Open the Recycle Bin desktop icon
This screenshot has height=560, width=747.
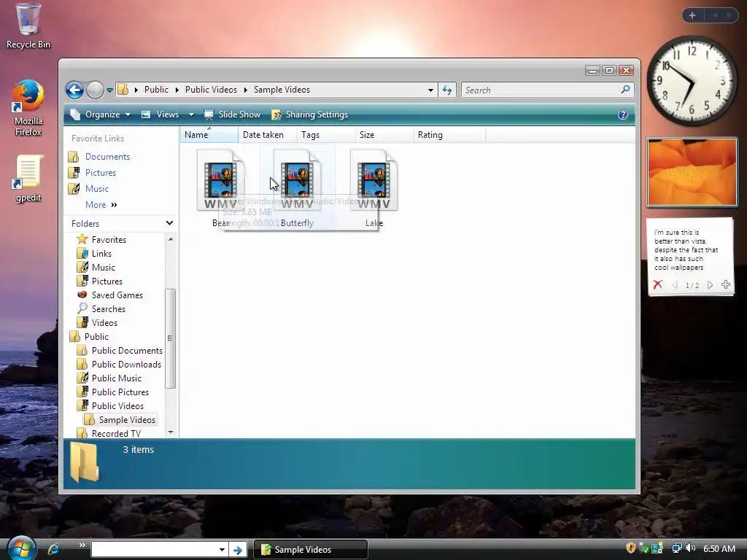click(x=28, y=26)
